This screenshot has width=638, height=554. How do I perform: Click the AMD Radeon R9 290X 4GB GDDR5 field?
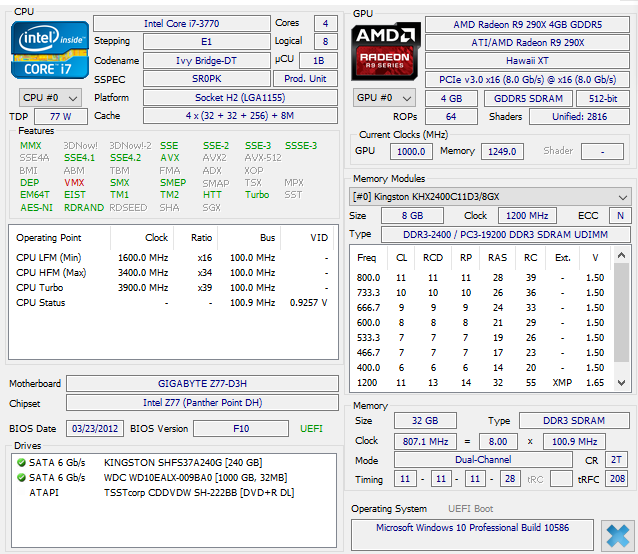527,25
